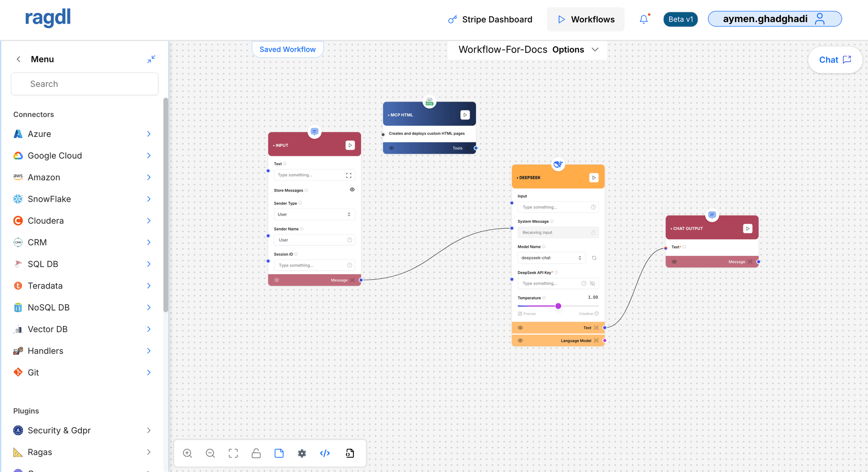Screen dimensions: 868x472
Task: Click the lock icon to lock the canvas
Action: (256, 453)
